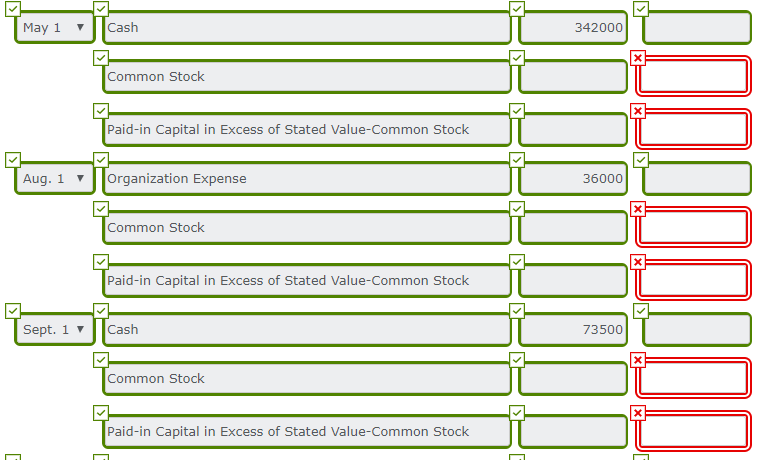Expand the Sept. 1 date dropdown
Screen dimensions: 784x460
(54, 330)
